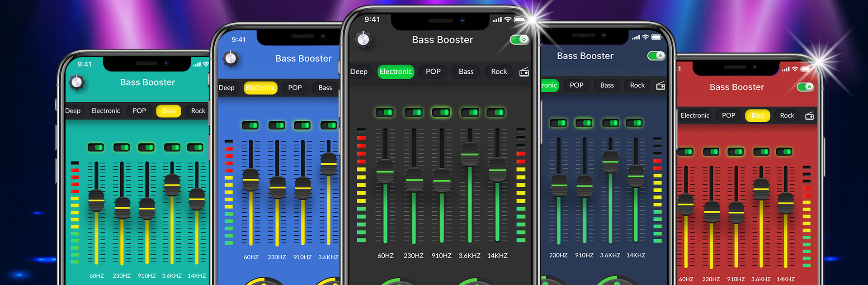Toggle Bass Booster power switch on navy phone

click(x=656, y=56)
